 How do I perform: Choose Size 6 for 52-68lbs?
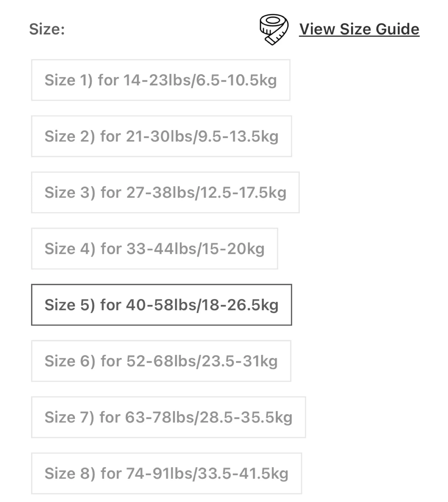tap(161, 361)
